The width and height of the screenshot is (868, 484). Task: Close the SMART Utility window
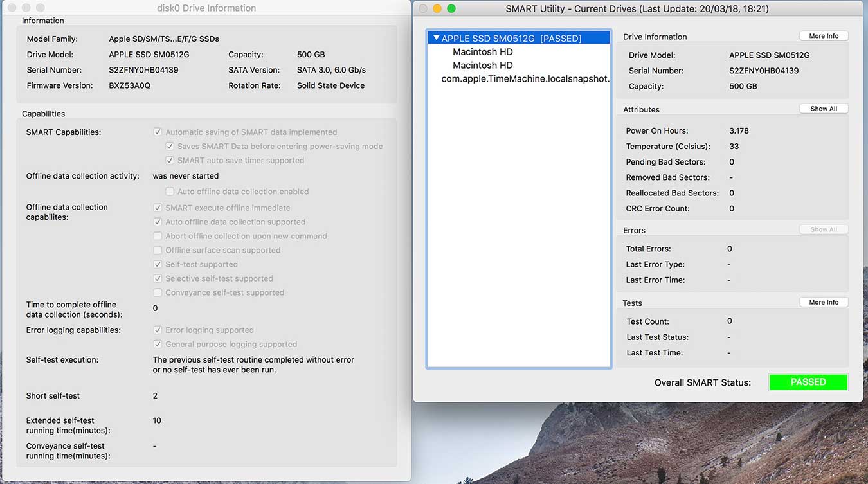[x=423, y=8]
